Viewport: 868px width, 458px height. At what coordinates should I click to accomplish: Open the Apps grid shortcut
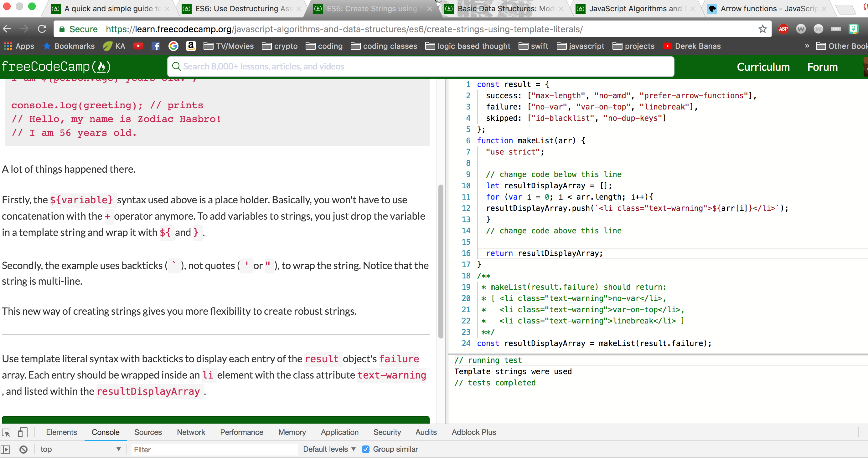(19, 46)
